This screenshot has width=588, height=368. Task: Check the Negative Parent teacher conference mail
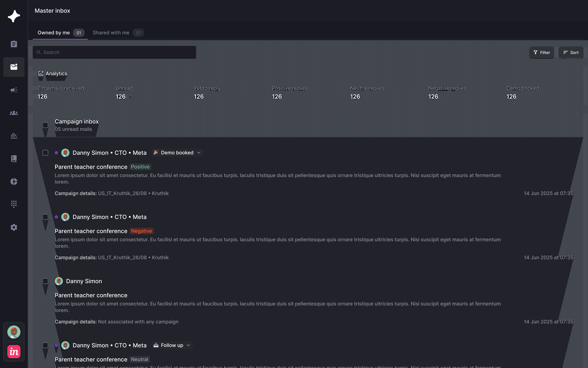(46, 217)
